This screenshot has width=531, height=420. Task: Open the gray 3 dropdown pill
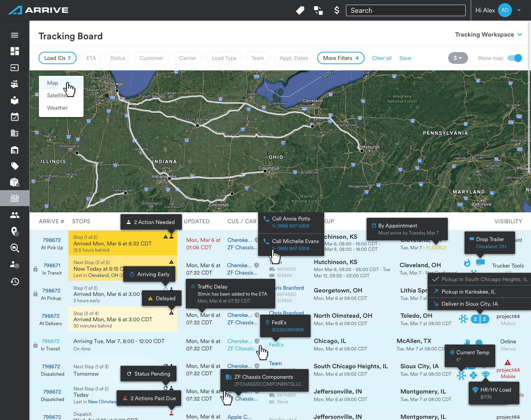458,58
